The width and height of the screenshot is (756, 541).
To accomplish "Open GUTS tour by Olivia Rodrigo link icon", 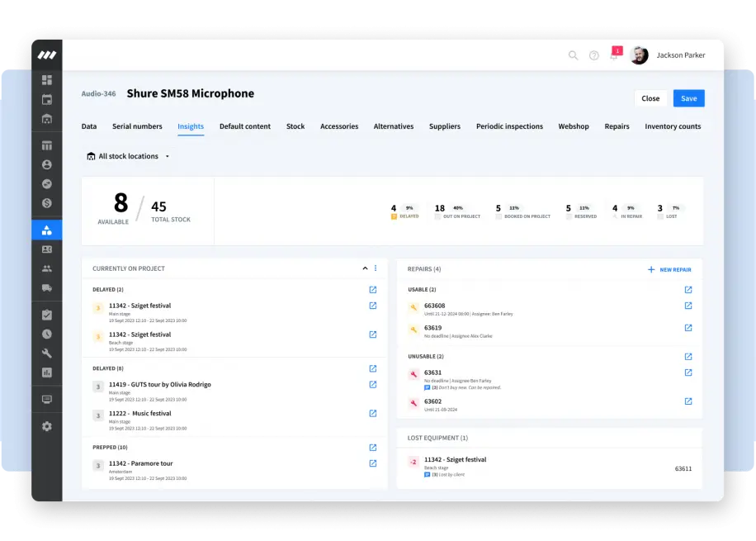I will pos(373,384).
